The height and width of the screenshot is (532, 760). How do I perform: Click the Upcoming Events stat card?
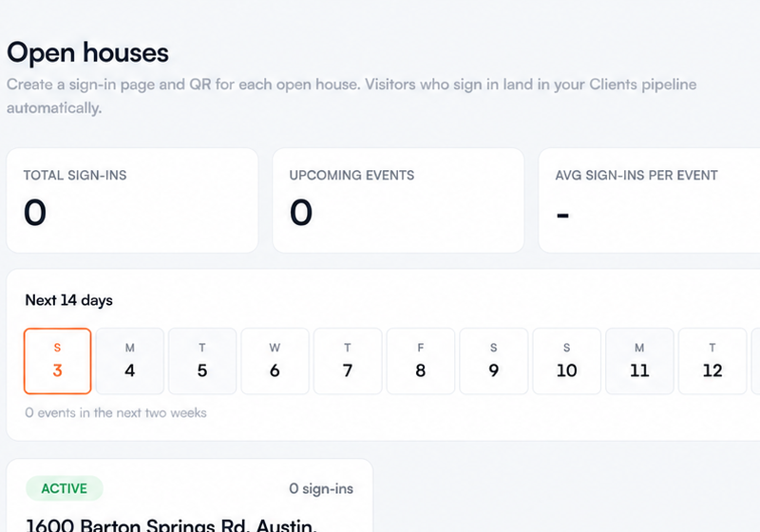point(398,200)
